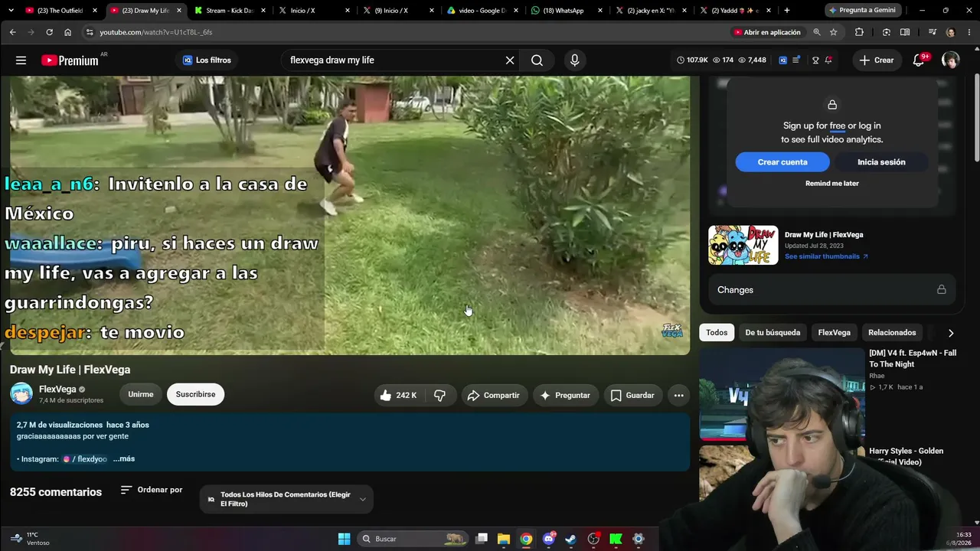980x551 pixels.
Task: Select the Relacionados chip
Action: [x=892, y=333]
